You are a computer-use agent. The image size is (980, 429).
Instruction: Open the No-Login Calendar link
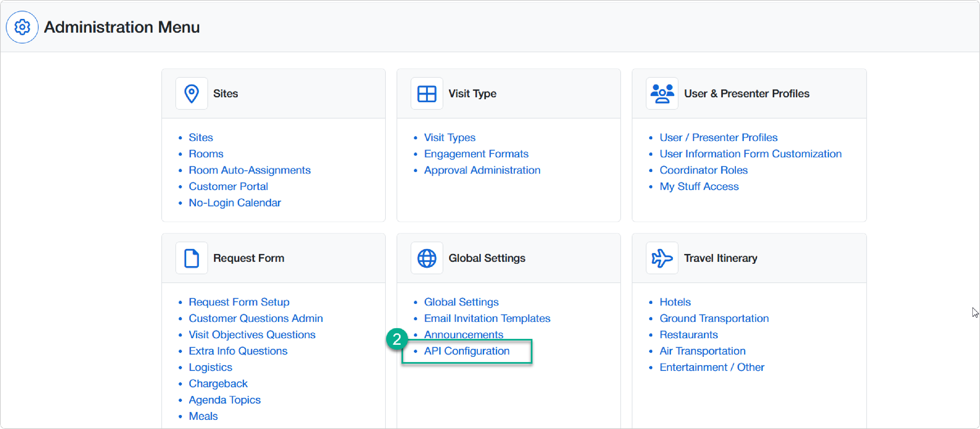[x=235, y=203]
